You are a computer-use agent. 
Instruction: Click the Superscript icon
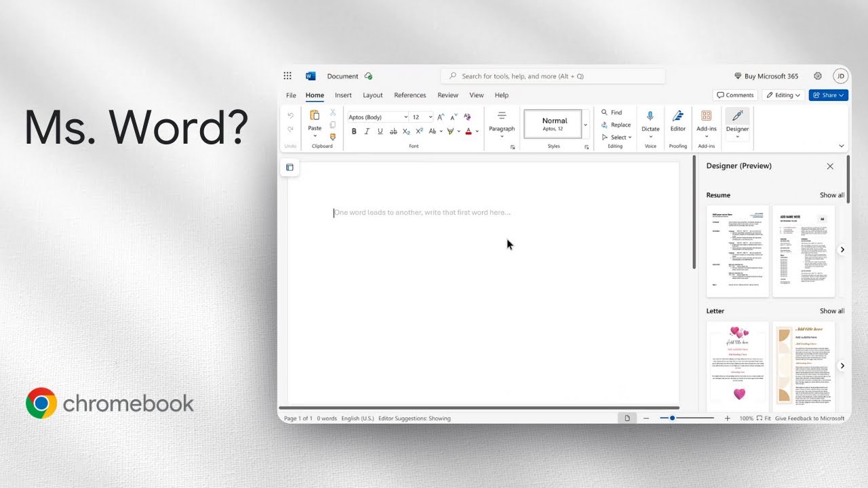pyautogui.click(x=419, y=131)
